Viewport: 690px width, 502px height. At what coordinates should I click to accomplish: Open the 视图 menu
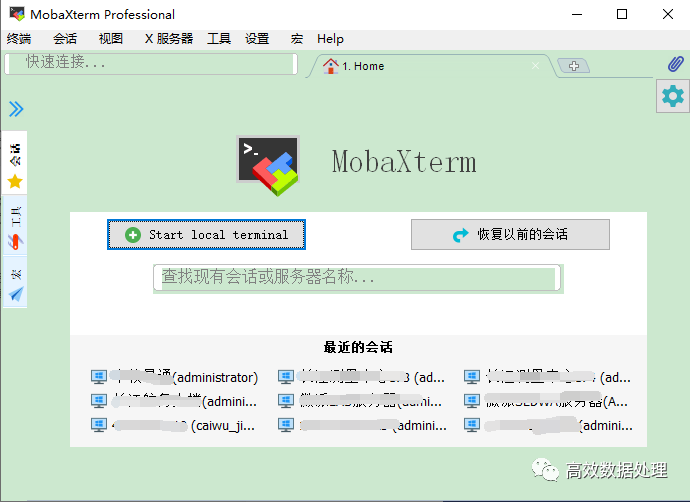110,39
